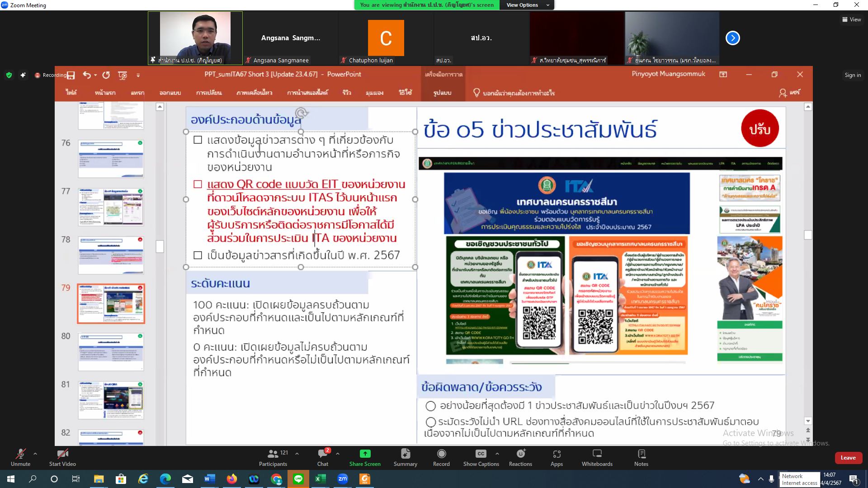Click the PowerPoint save icon

click(x=71, y=75)
